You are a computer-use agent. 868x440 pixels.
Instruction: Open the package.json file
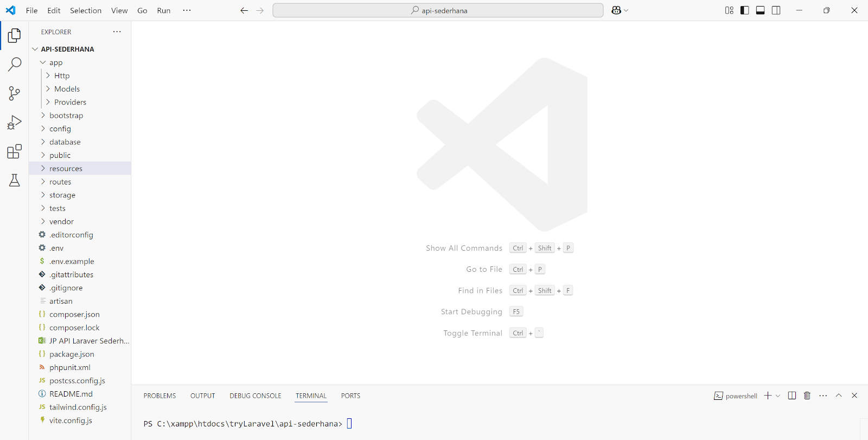[80, 354]
